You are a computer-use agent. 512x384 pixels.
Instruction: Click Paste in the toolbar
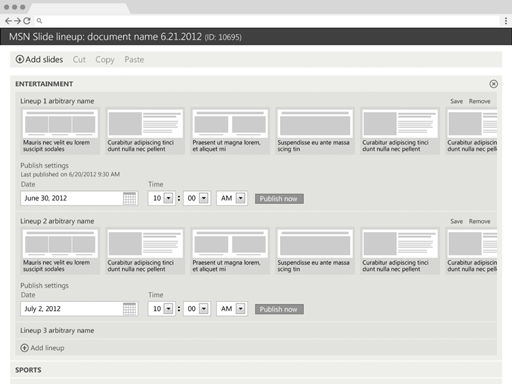[x=134, y=59]
